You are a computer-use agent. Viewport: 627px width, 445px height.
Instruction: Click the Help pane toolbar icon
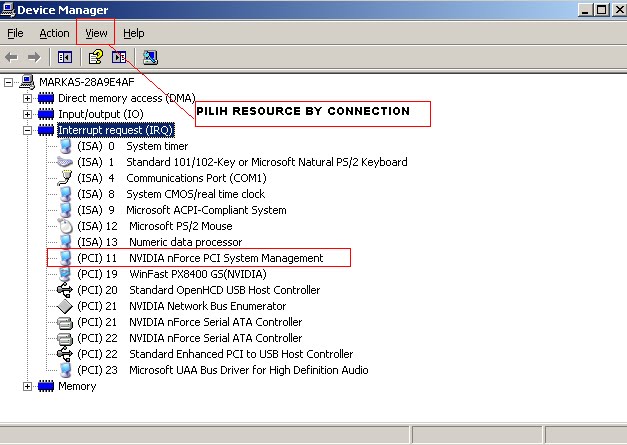point(119,57)
